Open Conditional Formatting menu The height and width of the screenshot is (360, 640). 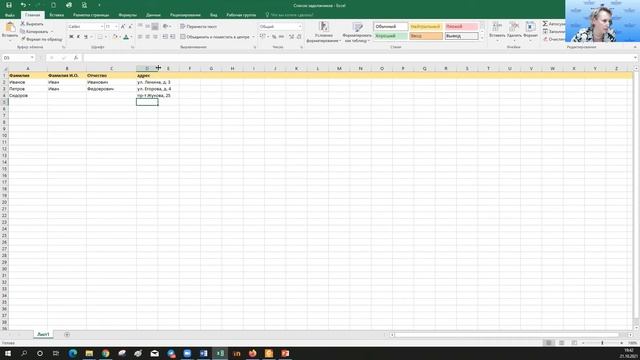[x=324, y=32]
